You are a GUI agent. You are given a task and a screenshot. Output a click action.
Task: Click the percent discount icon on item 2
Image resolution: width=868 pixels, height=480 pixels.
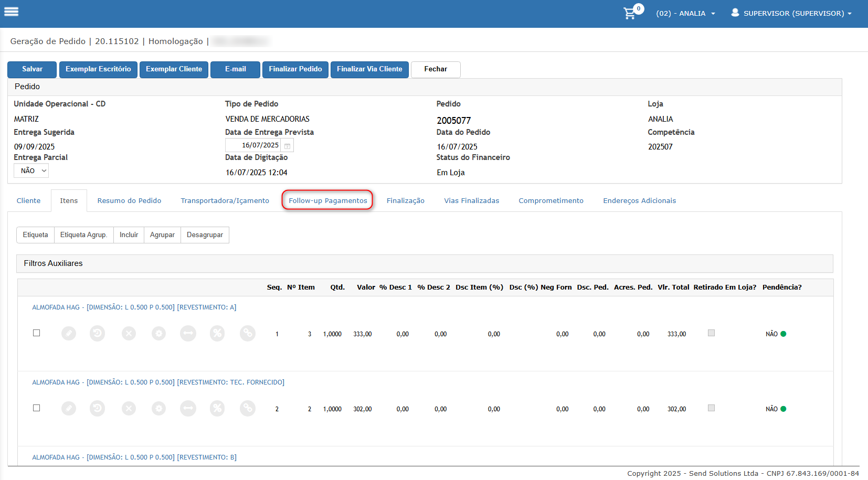click(217, 408)
